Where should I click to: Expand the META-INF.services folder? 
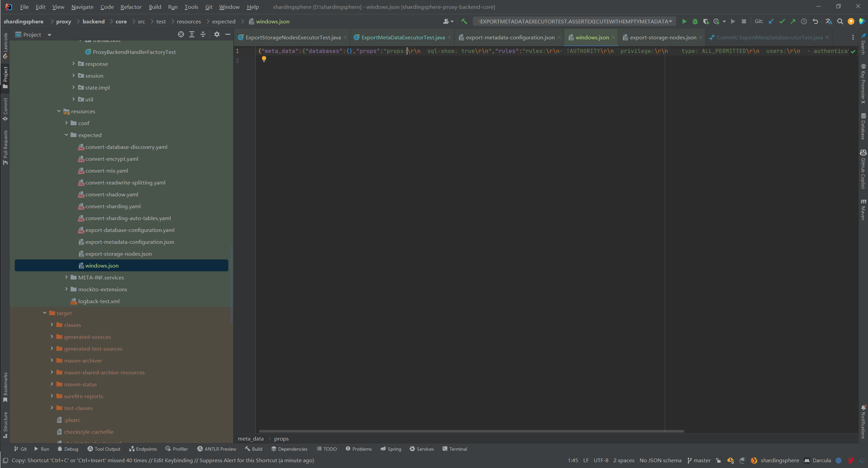pyautogui.click(x=66, y=277)
